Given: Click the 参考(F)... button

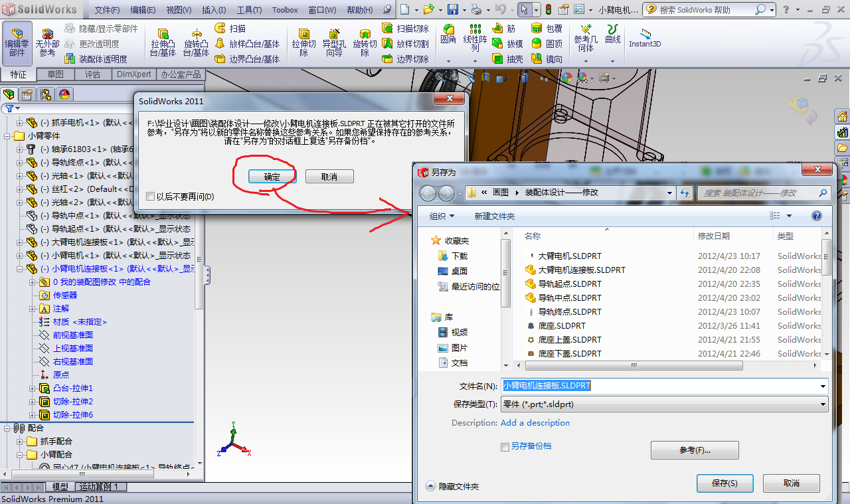Looking at the screenshot, I should [x=695, y=450].
